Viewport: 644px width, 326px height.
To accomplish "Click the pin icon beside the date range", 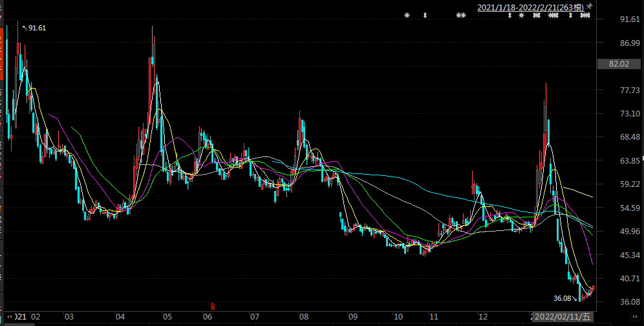I will click(589, 6).
